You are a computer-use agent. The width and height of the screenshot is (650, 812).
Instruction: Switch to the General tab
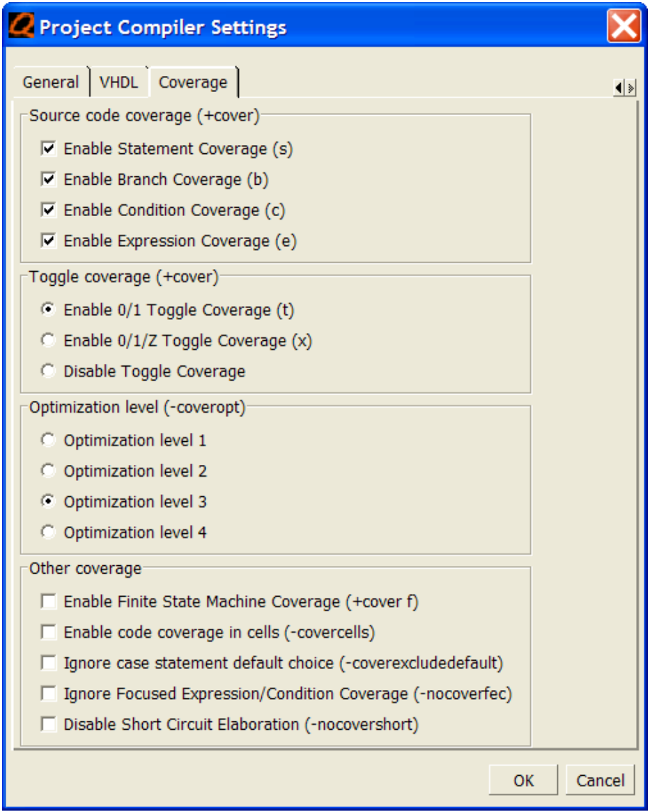(50, 82)
